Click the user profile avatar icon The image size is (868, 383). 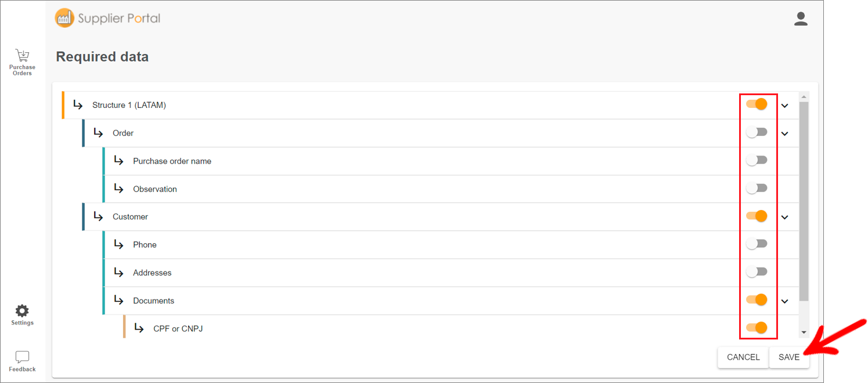click(801, 19)
